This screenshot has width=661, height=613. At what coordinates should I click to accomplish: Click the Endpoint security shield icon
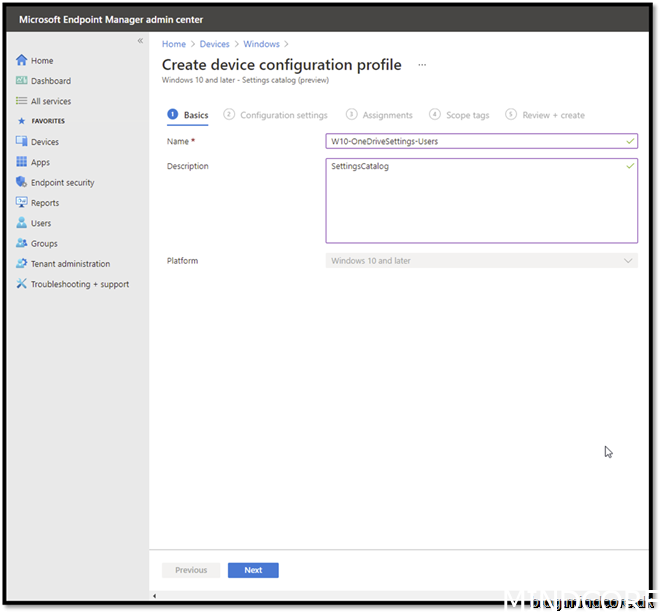pyautogui.click(x=21, y=183)
